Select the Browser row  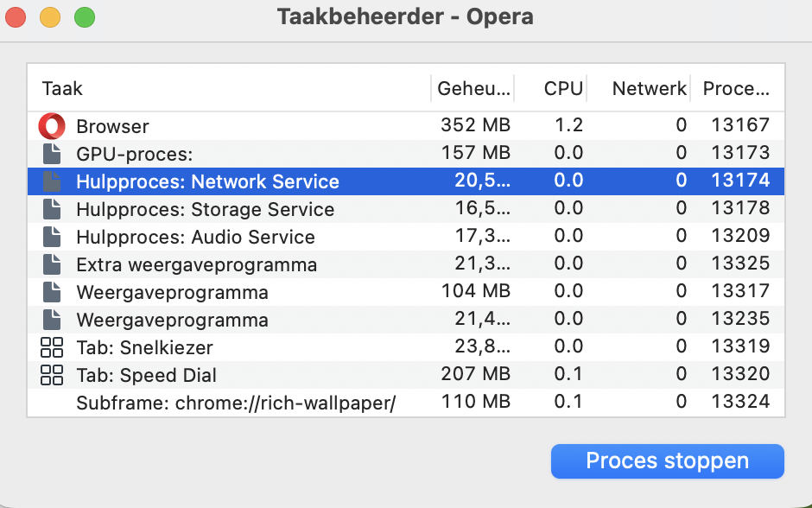(x=259, y=125)
